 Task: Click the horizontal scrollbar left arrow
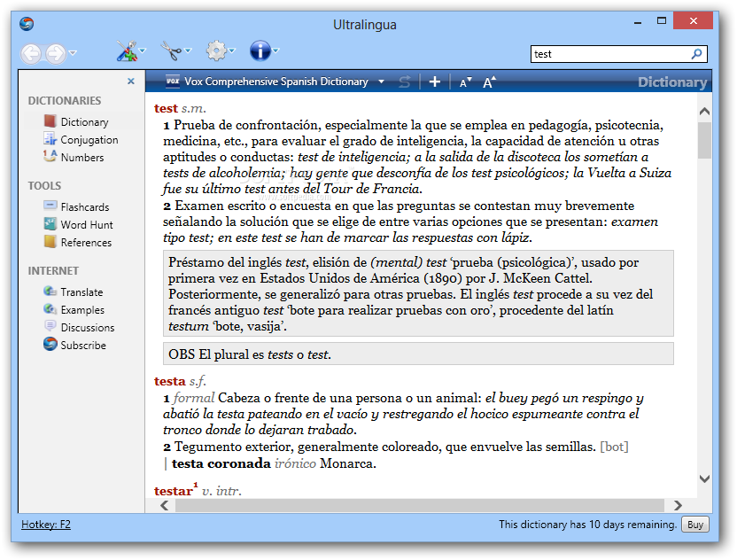tap(165, 505)
